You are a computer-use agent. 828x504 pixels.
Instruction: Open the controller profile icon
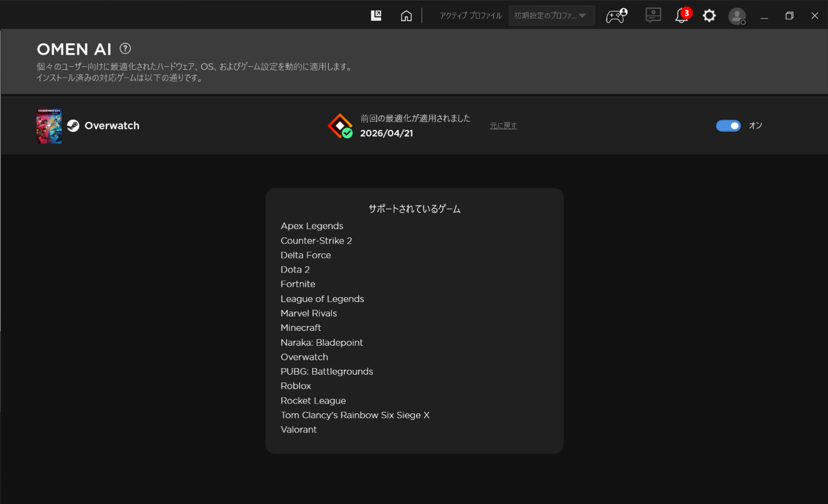pos(616,16)
